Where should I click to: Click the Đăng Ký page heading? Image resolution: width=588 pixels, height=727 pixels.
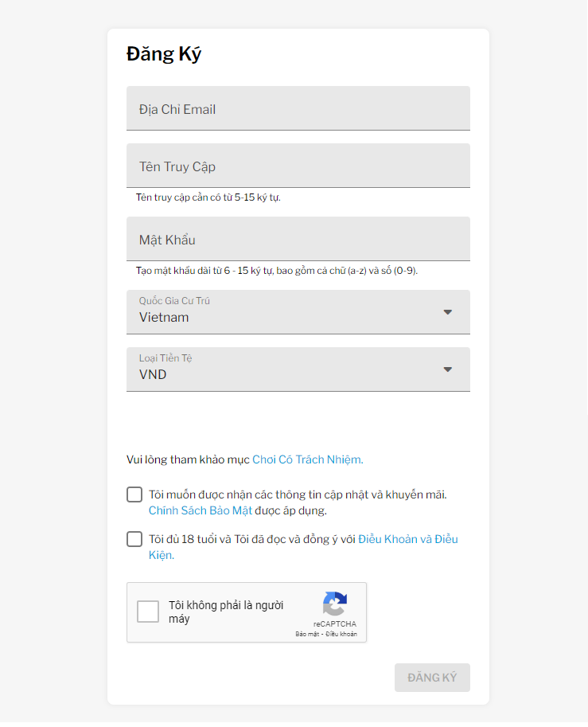point(164,54)
